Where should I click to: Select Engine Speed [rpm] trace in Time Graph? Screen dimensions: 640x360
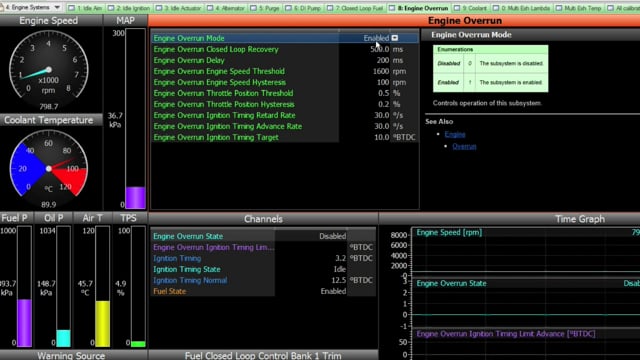click(x=449, y=232)
